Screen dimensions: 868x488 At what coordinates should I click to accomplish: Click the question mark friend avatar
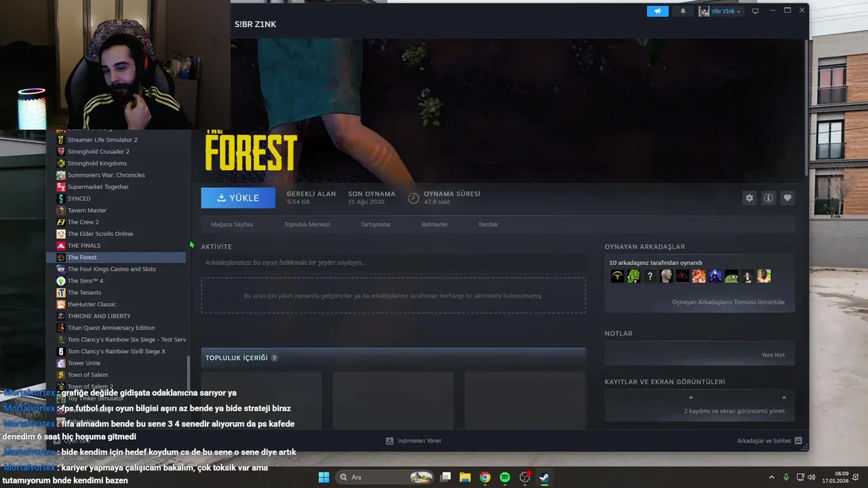click(650, 277)
